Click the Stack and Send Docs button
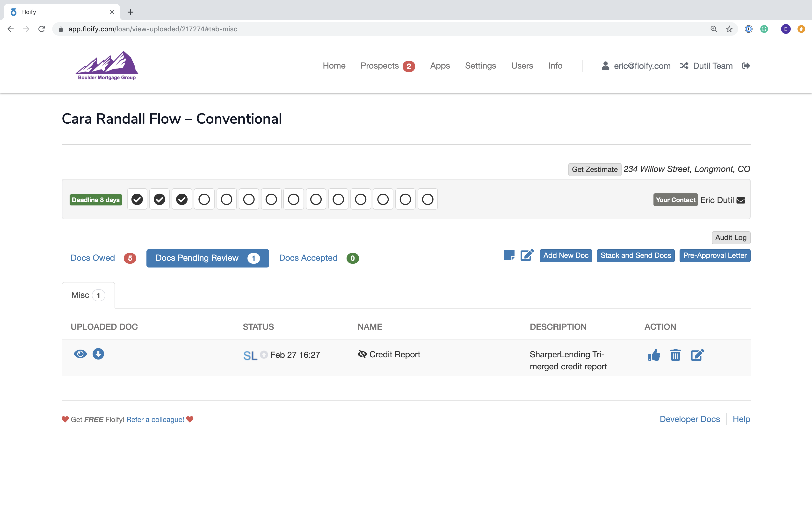 636,255
